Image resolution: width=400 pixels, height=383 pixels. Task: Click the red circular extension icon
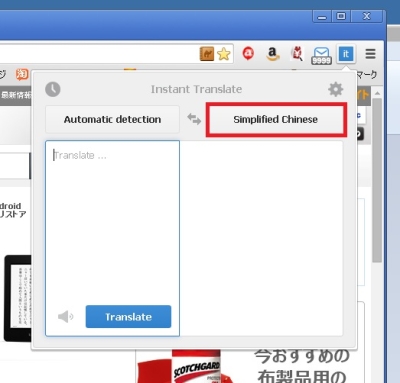click(x=248, y=53)
